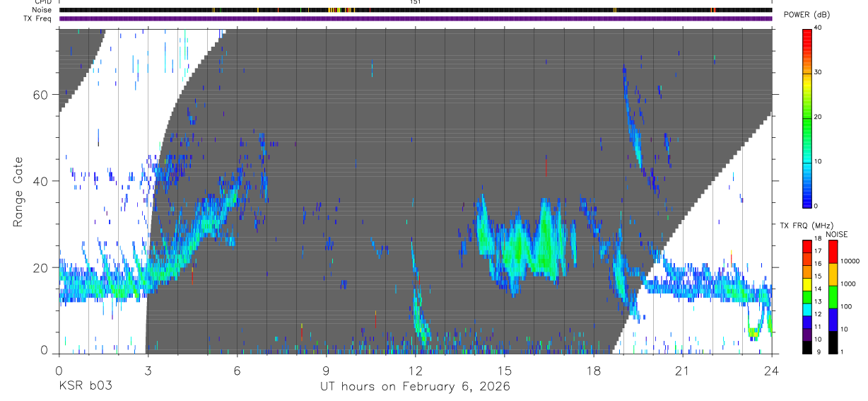Click the power colorbar gradient strip
This screenshot has width=868, height=401.
(807, 117)
